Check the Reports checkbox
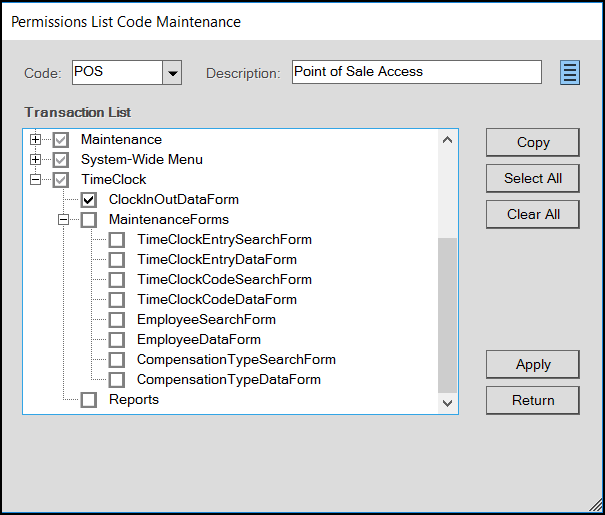This screenshot has width=605, height=515. (x=89, y=400)
